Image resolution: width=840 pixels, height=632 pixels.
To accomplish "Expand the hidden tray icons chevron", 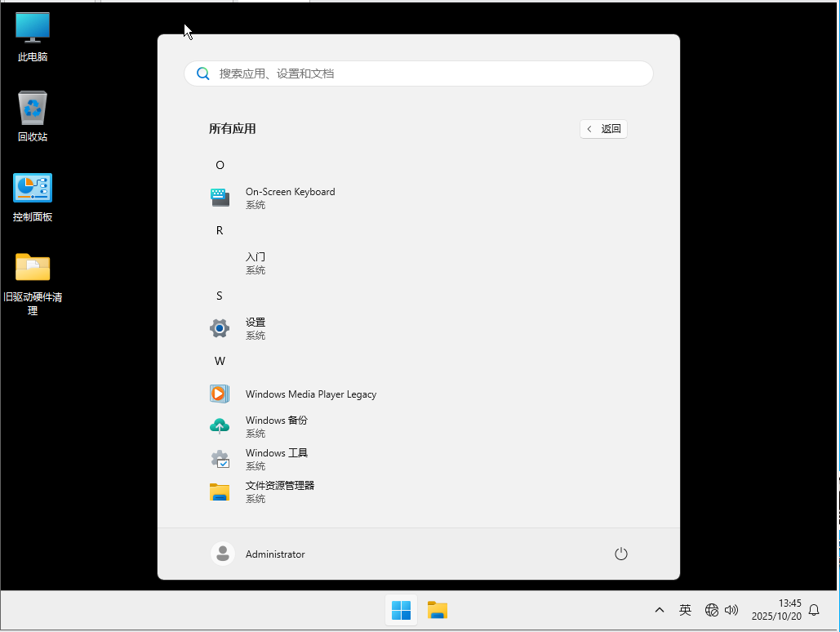I will (x=660, y=610).
